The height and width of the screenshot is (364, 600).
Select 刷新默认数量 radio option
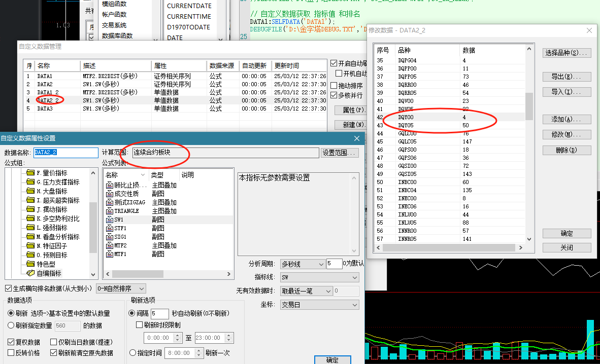click(x=11, y=313)
